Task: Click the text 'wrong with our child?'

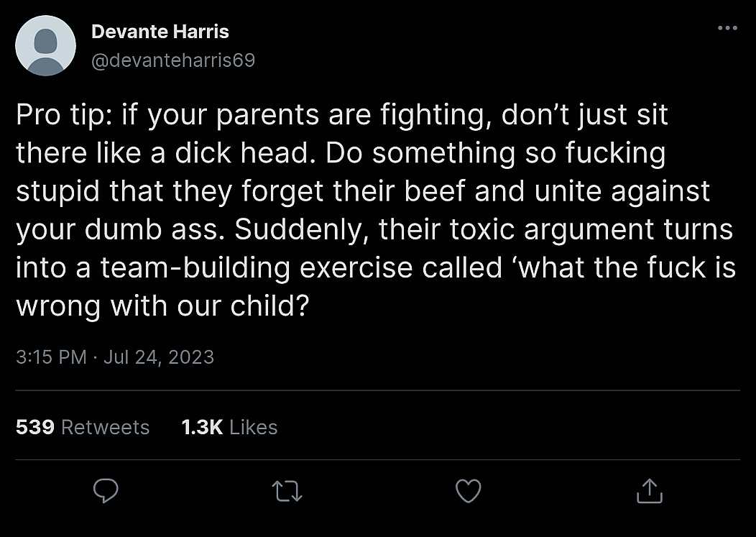Action: [x=162, y=306]
